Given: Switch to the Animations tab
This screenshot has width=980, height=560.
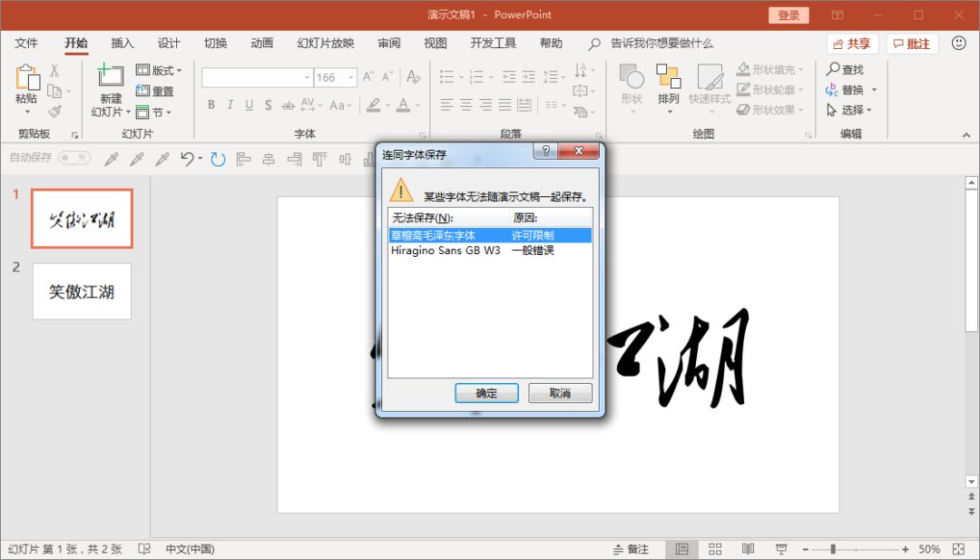Looking at the screenshot, I should click(x=262, y=44).
